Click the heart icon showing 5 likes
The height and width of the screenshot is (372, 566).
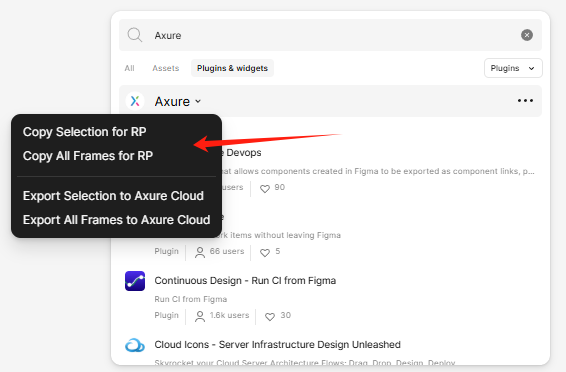click(265, 252)
